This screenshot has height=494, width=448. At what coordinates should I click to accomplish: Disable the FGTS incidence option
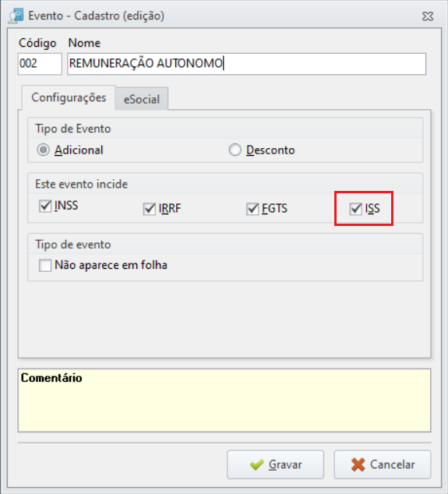(x=252, y=209)
